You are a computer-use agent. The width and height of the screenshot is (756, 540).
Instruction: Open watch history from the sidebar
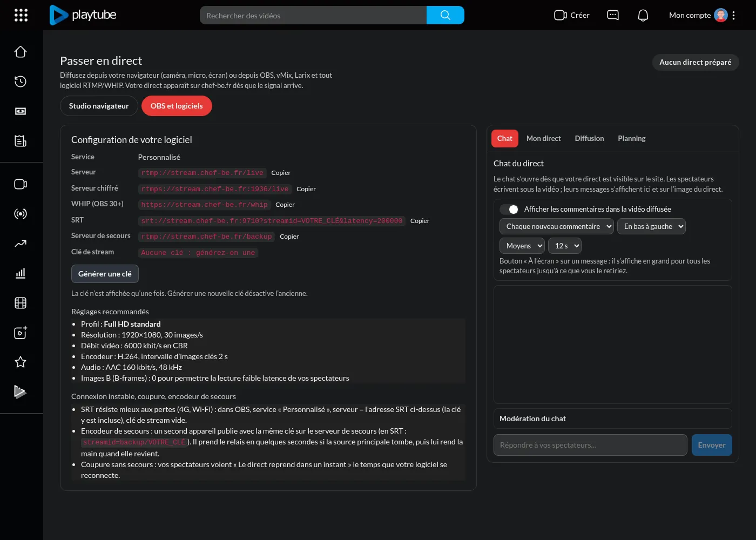21,82
